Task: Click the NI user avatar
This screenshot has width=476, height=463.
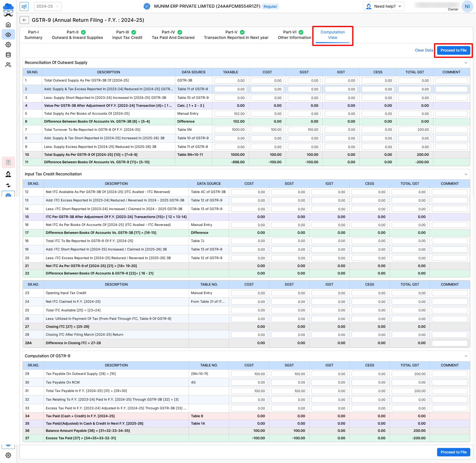Action: coord(467,6)
